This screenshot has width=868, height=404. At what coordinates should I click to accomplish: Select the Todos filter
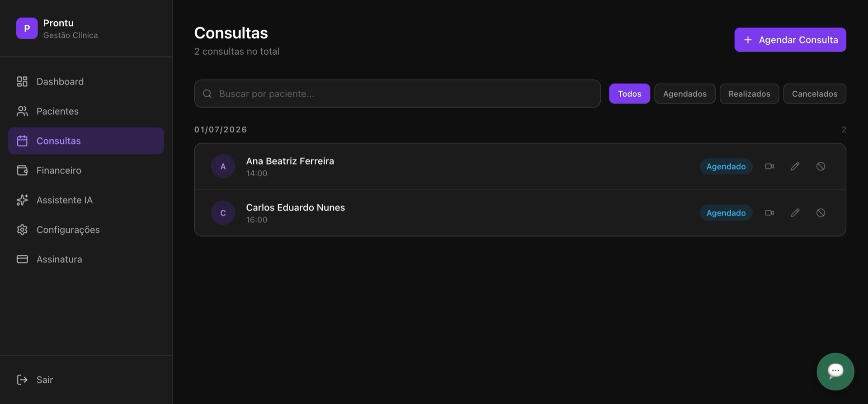coord(629,94)
